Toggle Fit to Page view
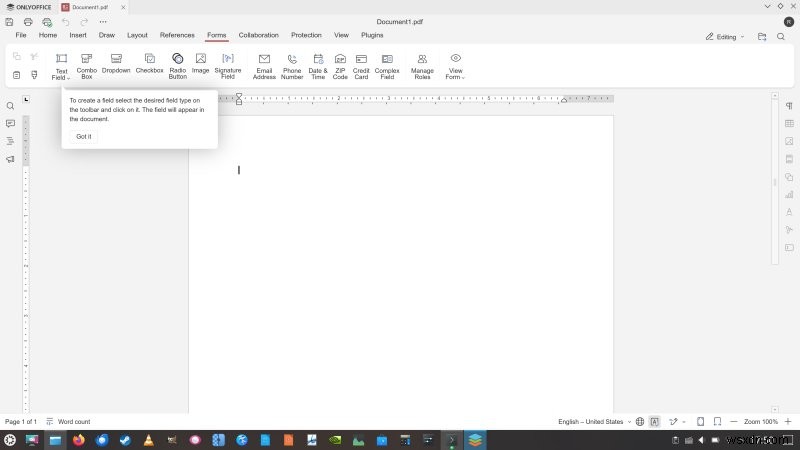 [701, 421]
